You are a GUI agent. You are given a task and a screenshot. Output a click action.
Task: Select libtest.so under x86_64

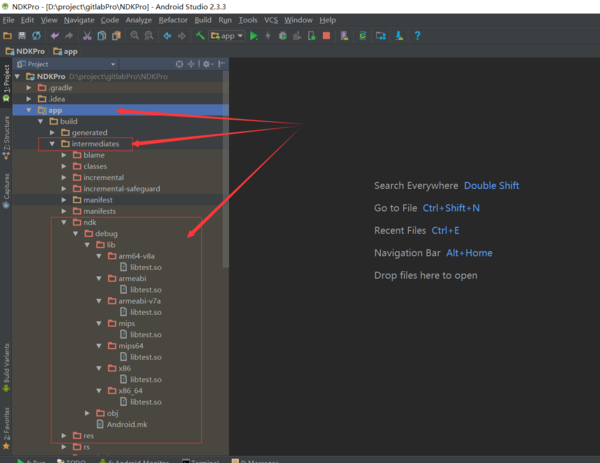[141, 402]
